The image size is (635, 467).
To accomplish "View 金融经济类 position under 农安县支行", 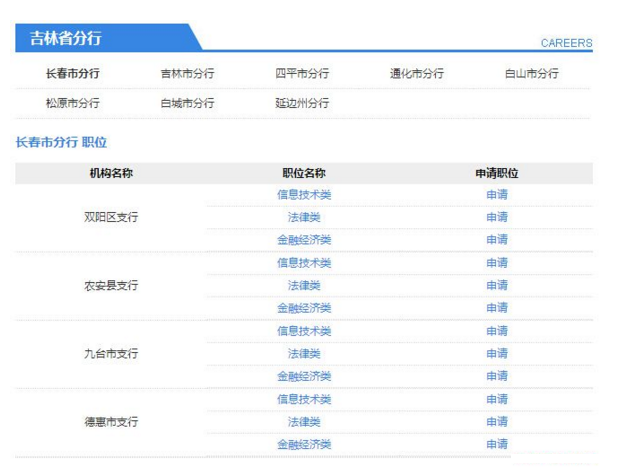I will click(x=304, y=308).
